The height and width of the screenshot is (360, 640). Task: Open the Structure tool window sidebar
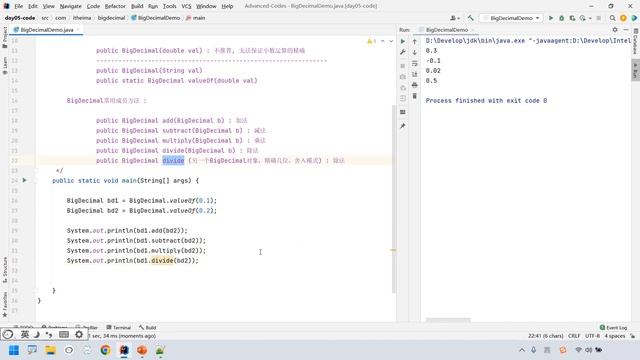(5, 269)
